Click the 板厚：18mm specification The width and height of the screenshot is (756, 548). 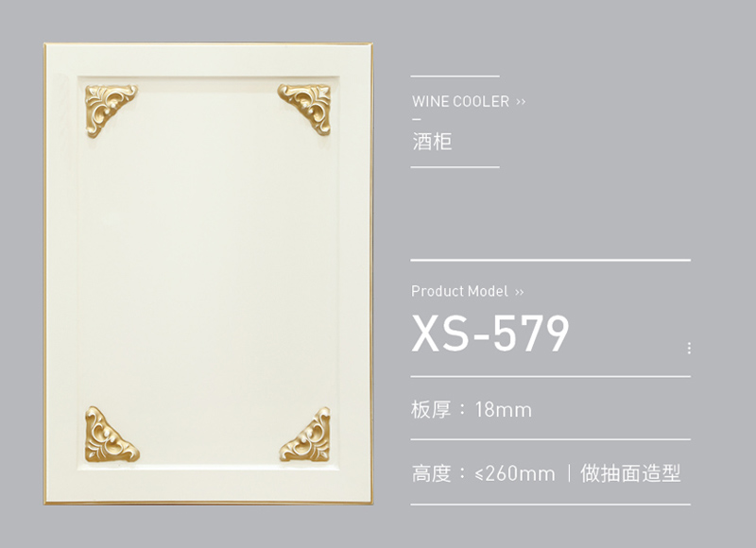pyautogui.click(x=472, y=410)
